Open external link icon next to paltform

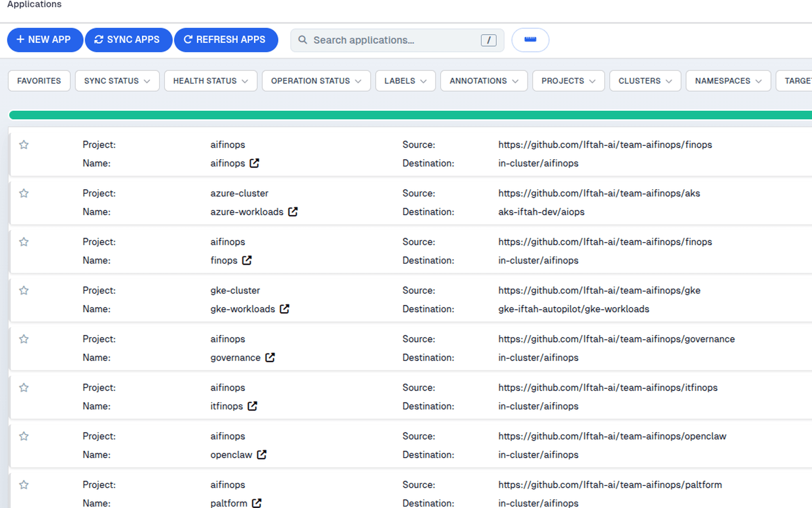257,503
